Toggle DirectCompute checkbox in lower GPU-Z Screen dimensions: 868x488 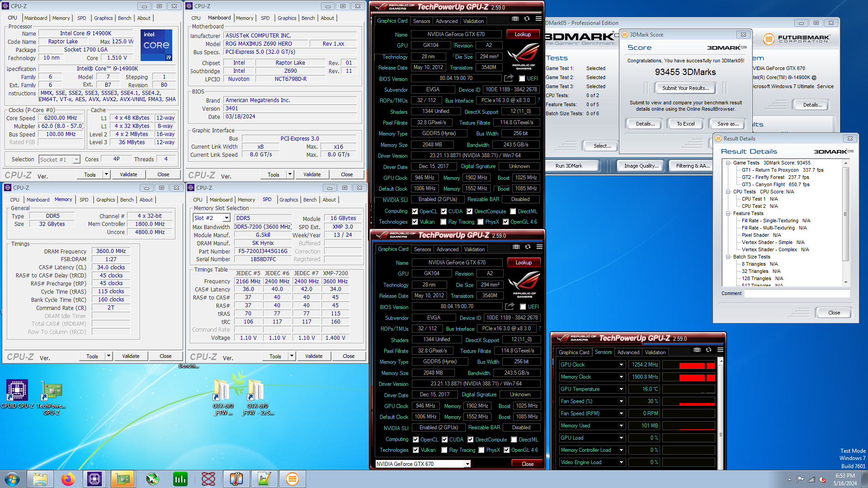(x=471, y=439)
